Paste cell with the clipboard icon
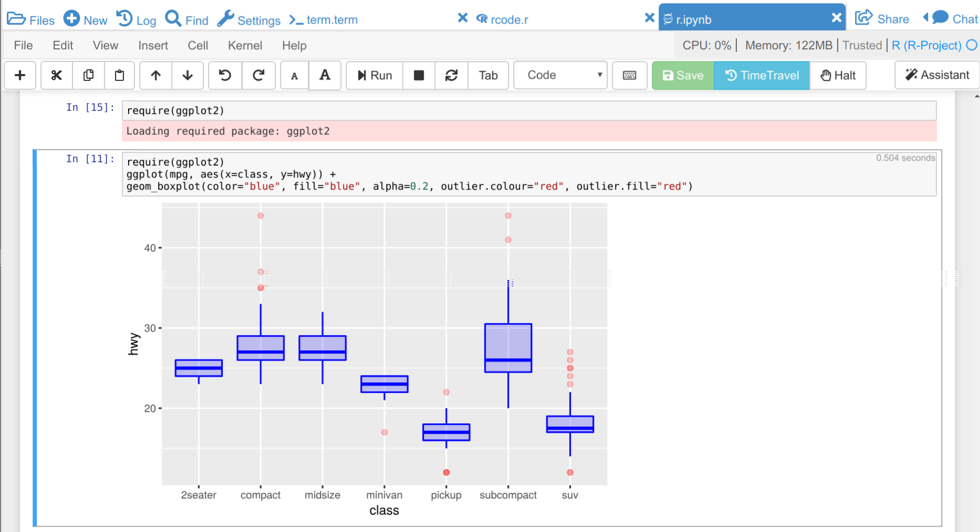 click(x=119, y=75)
